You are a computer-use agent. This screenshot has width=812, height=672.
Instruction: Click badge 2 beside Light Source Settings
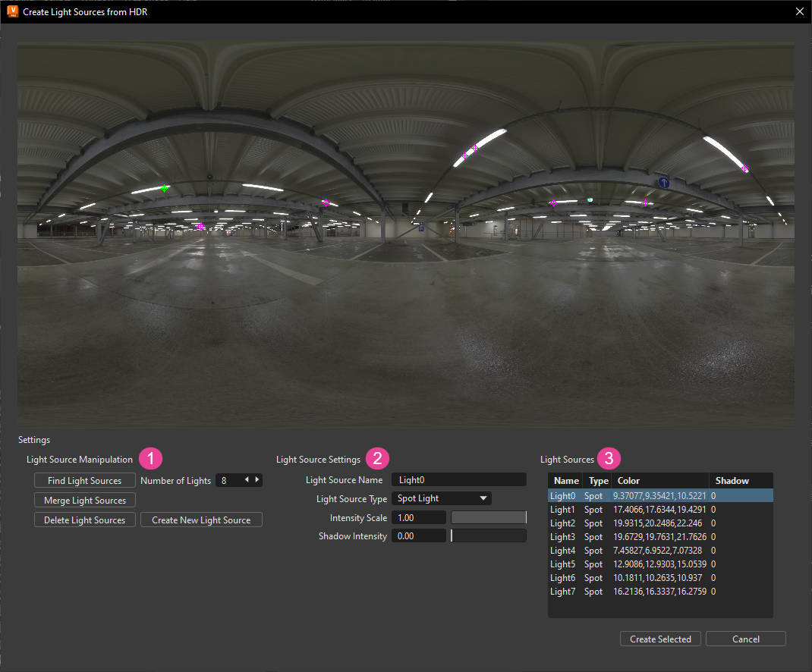click(x=376, y=458)
